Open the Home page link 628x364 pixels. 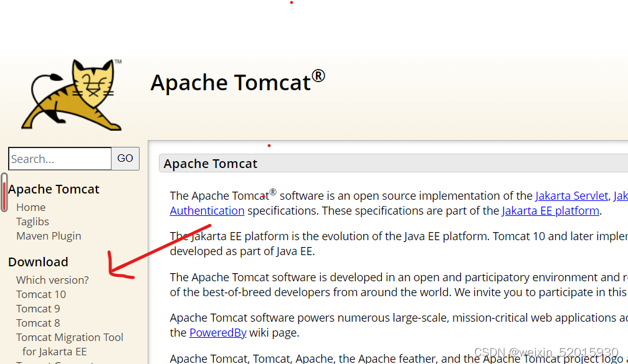click(x=31, y=207)
